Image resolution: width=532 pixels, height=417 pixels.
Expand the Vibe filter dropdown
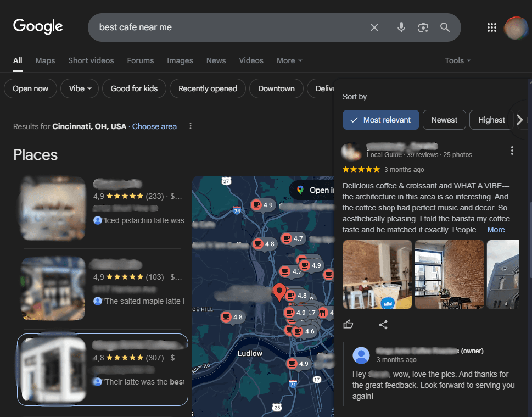[x=80, y=88]
